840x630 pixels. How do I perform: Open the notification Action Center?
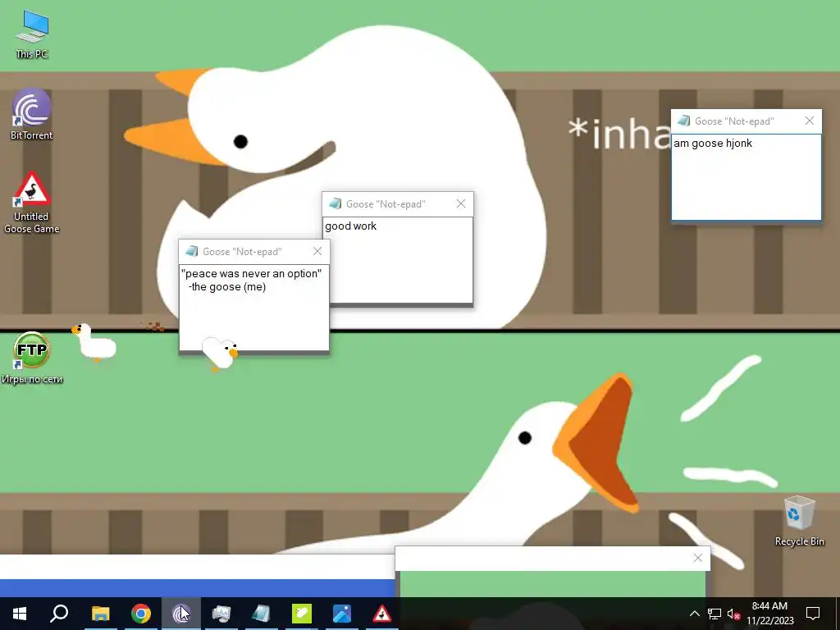pos(813,614)
